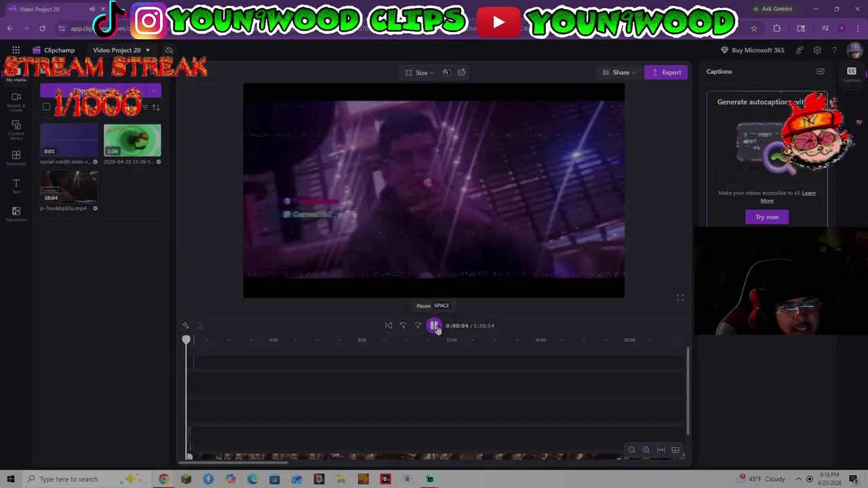Click the Export button
This screenshot has height=488, width=868.
(x=666, y=73)
